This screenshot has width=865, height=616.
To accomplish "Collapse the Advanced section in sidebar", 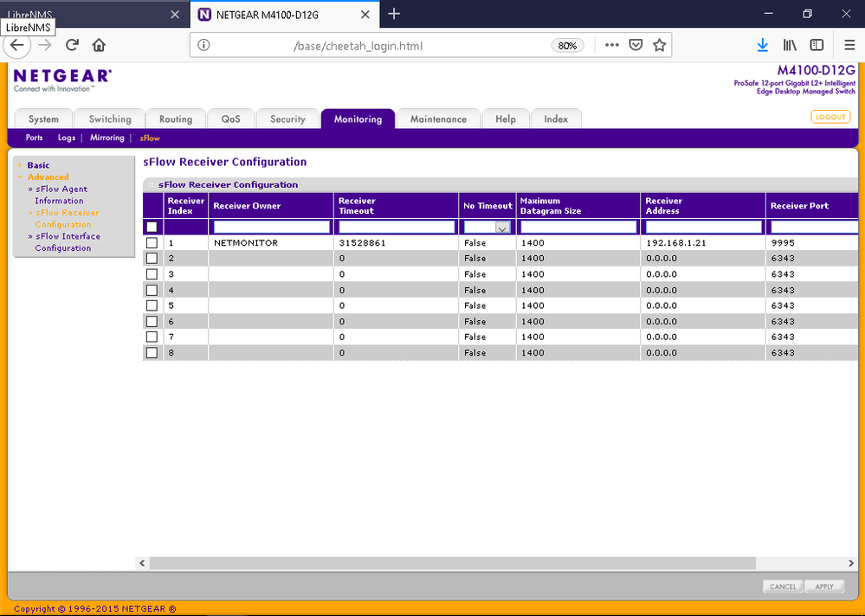I will pos(48,176).
